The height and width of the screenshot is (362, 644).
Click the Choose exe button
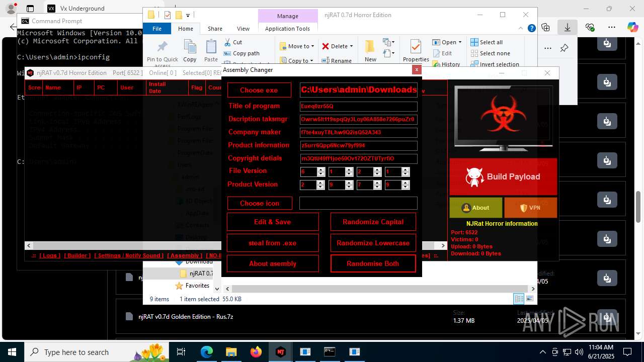coord(259,90)
